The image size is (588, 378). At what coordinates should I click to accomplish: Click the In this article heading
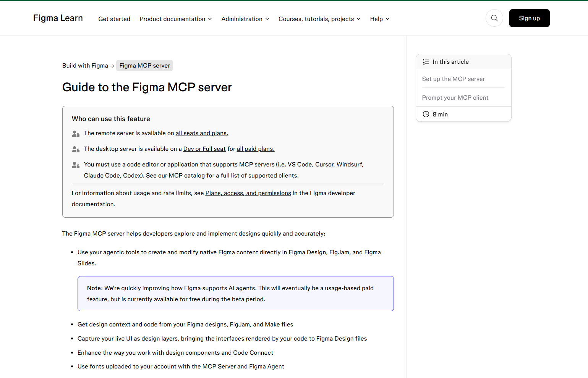[x=450, y=62]
